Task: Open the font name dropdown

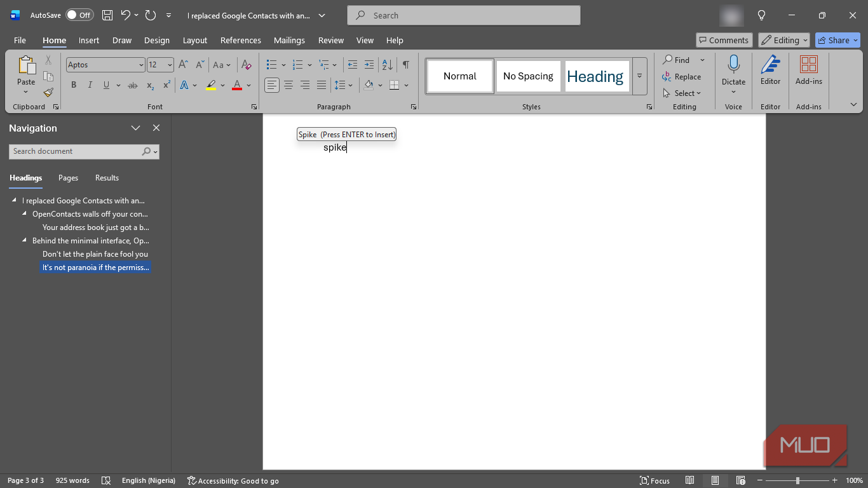Action: point(141,65)
